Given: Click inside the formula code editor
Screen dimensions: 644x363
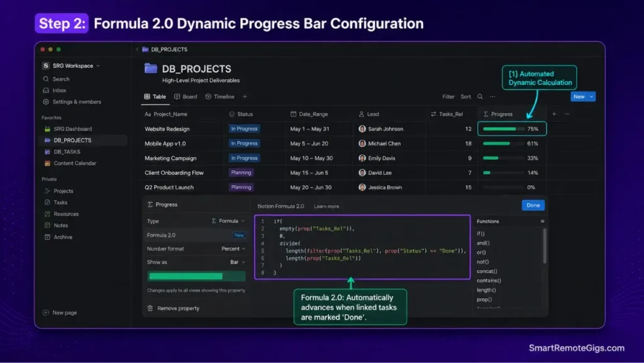Looking at the screenshot, I should click(362, 247).
